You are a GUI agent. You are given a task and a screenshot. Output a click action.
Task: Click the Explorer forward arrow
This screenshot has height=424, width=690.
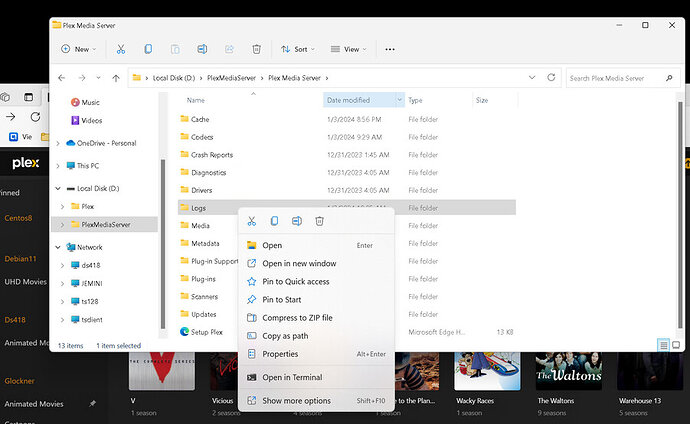coord(82,78)
